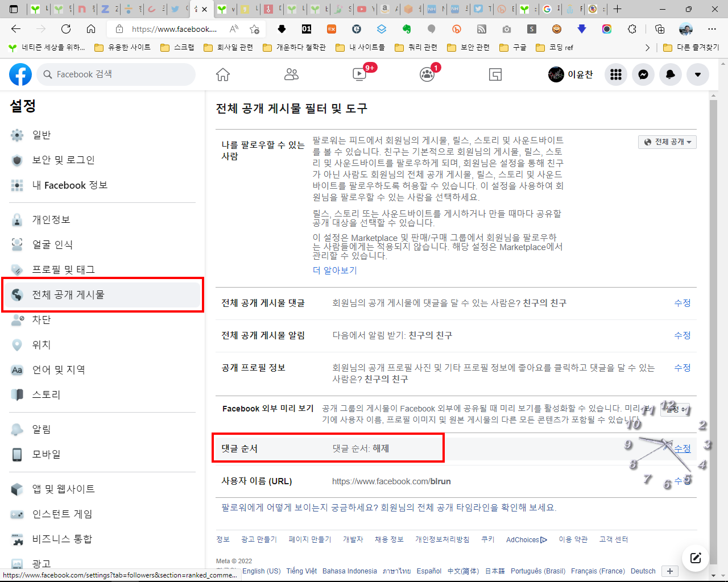This screenshot has width=728, height=582.
Task: Open Messenger icon in header
Action: point(643,74)
